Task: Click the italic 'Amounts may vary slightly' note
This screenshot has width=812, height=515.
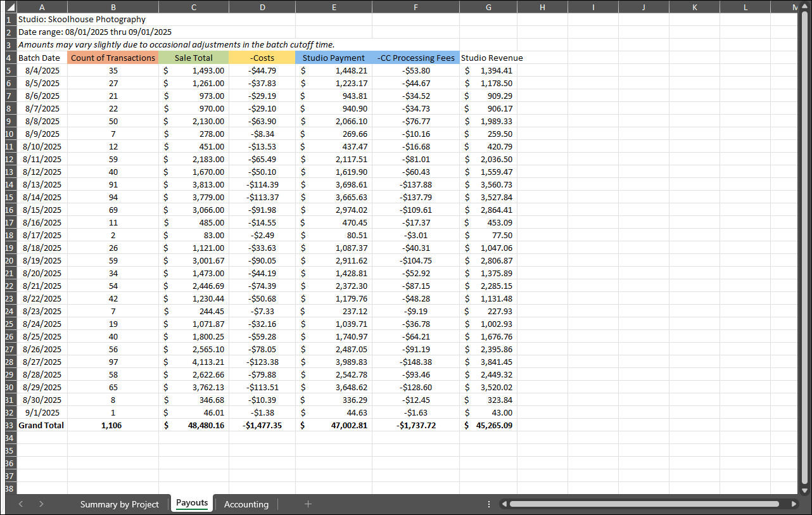Action: pyautogui.click(x=176, y=45)
